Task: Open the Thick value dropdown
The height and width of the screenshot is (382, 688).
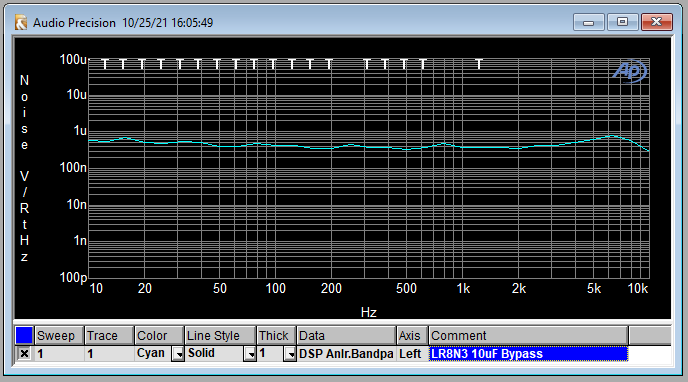Action: click(x=290, y=354)
